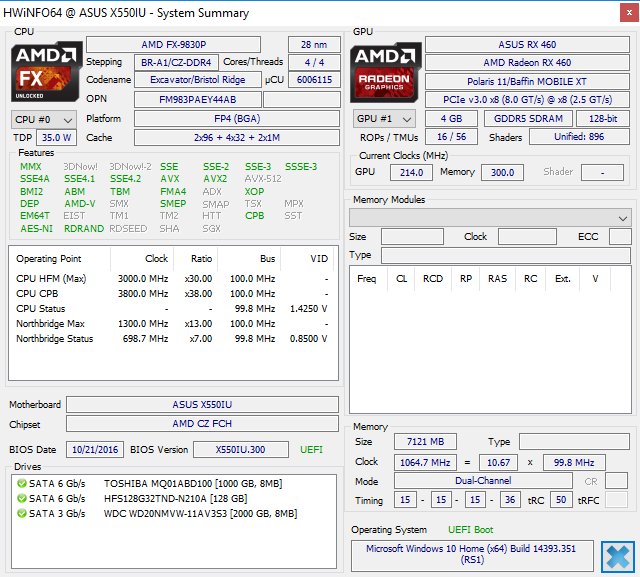Screen dimensions: 640x577
Task: Click the Freq column header in memory table
Action: [369, 279]
